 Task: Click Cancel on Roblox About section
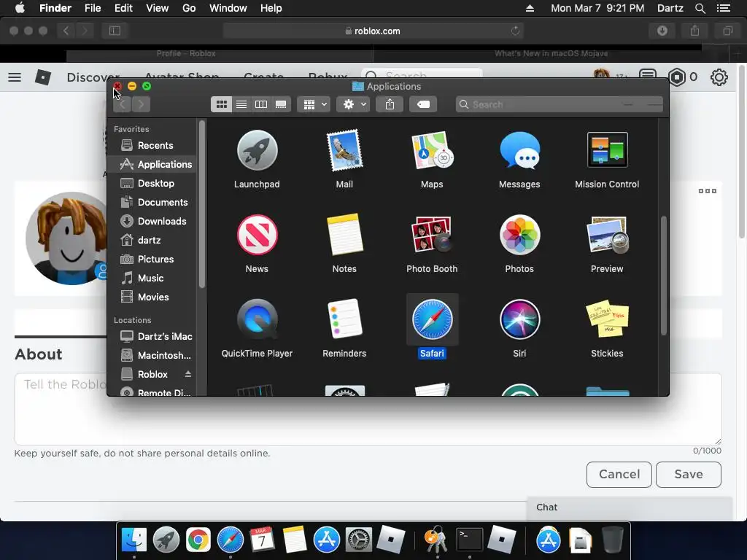619,474
